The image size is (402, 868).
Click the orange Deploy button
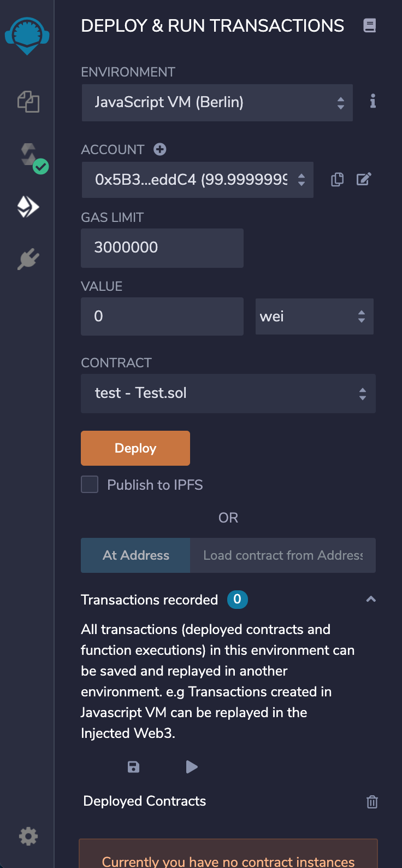click(x=135, y=448)
